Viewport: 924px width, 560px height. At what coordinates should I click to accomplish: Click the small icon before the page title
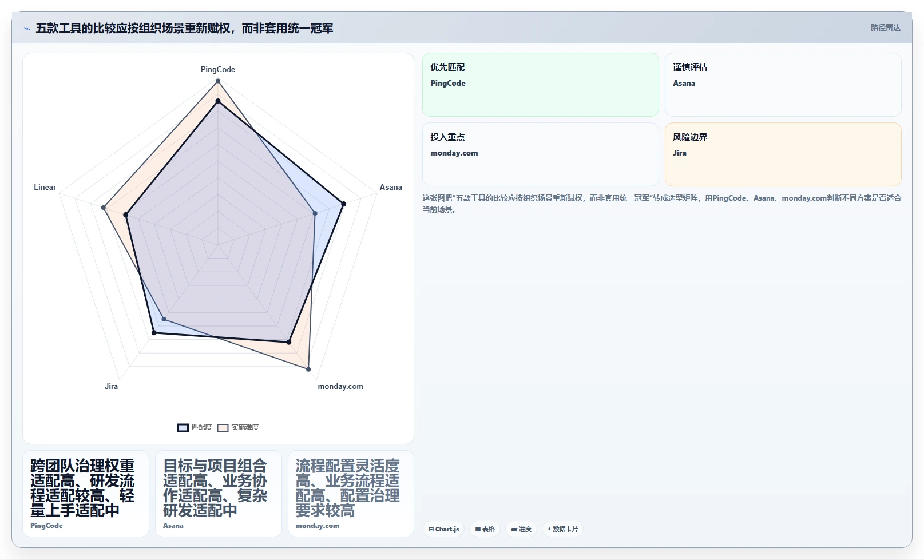point(27,29)
